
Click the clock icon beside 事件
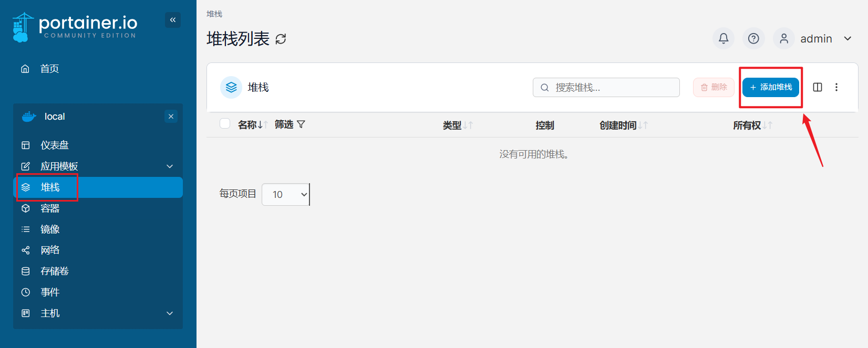click(x=25, y=292)
